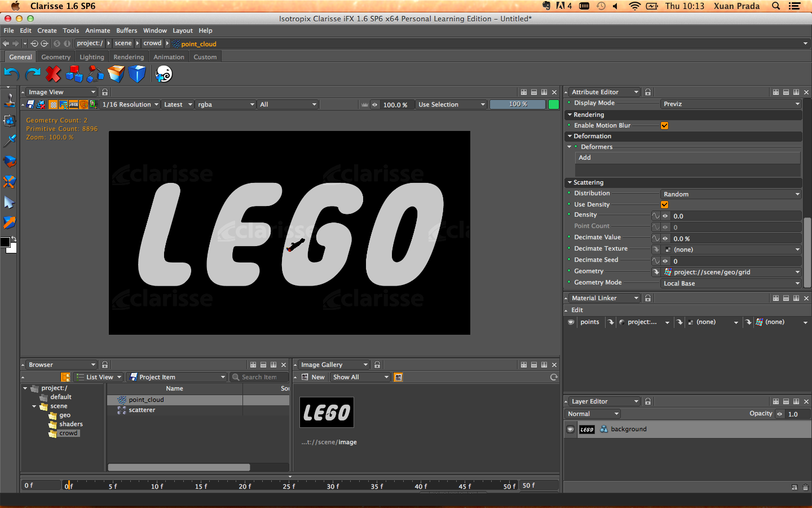Click the orange icon next to Show All
The width and height of the screenshot is (812, 508).
coord(398,377)
